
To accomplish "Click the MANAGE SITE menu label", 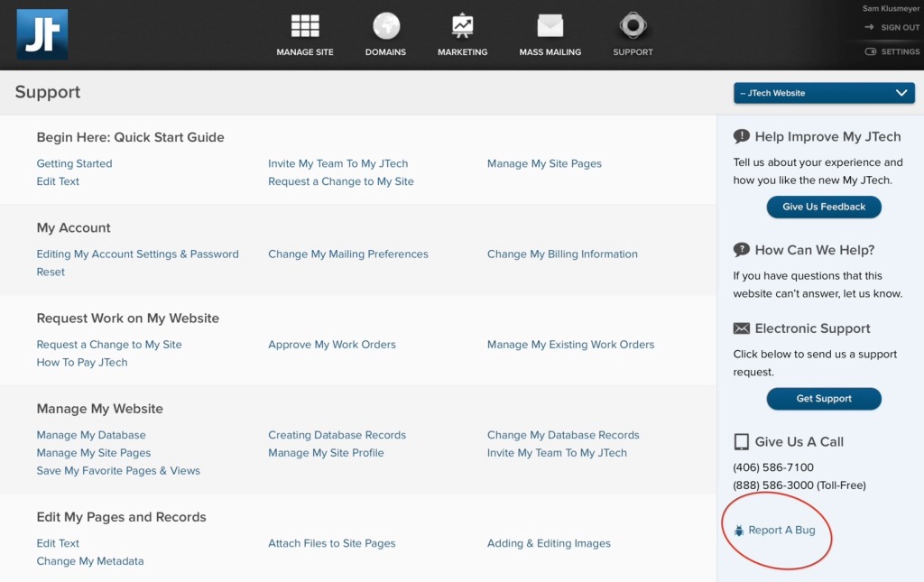I will coord(305,51).
